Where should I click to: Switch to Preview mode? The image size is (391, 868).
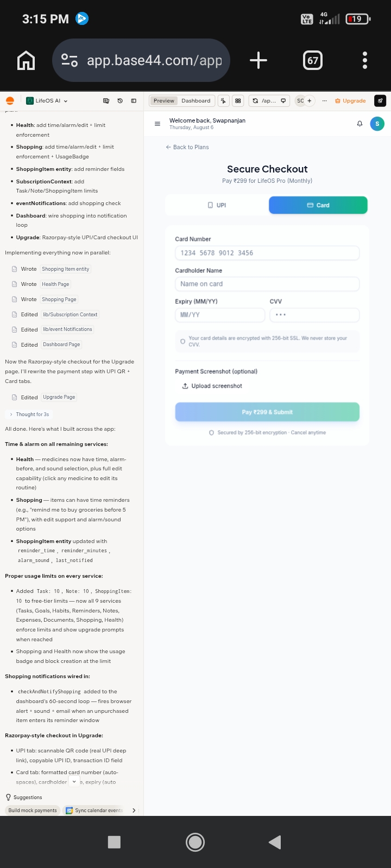163,100
